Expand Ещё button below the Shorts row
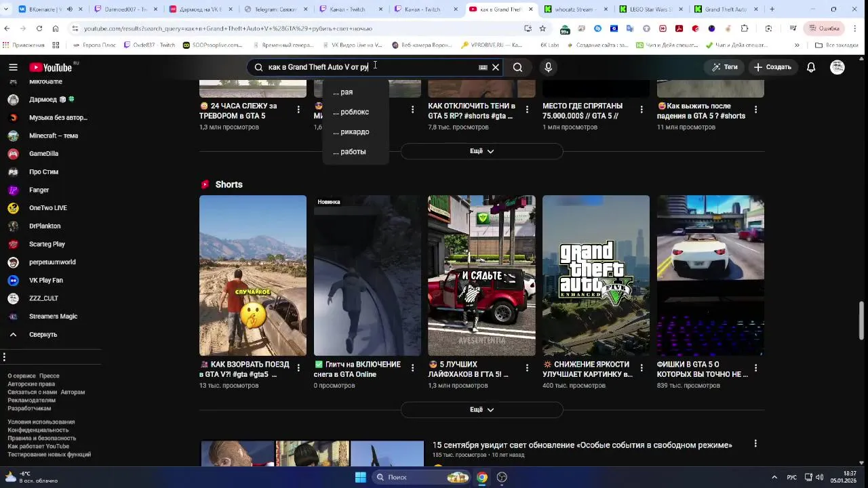 [x=481, y=409]
